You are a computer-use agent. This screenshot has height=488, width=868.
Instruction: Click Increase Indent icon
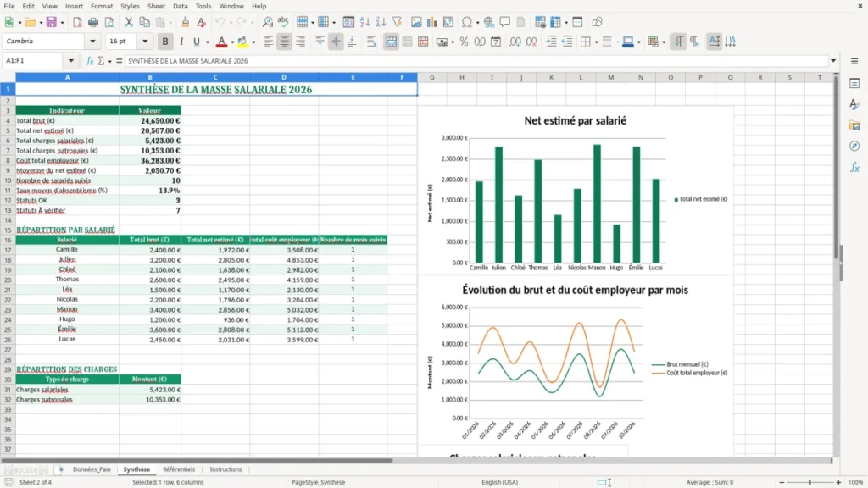(551, 42)
